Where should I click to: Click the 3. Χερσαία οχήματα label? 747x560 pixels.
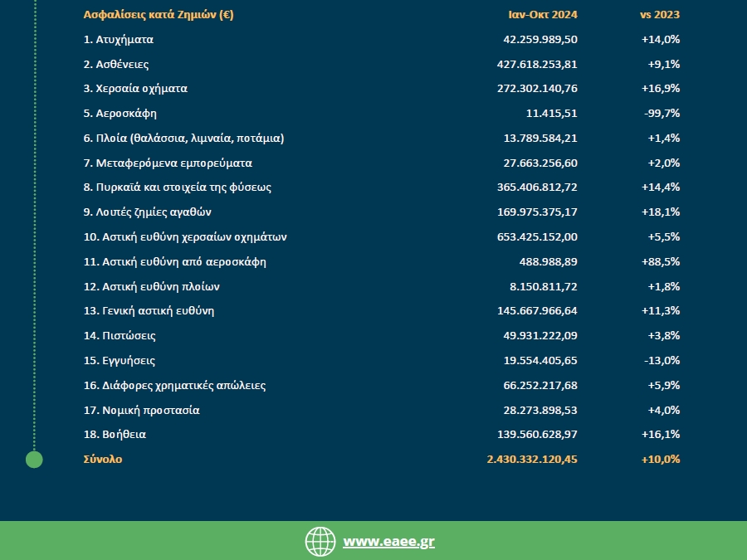(136, 89)
